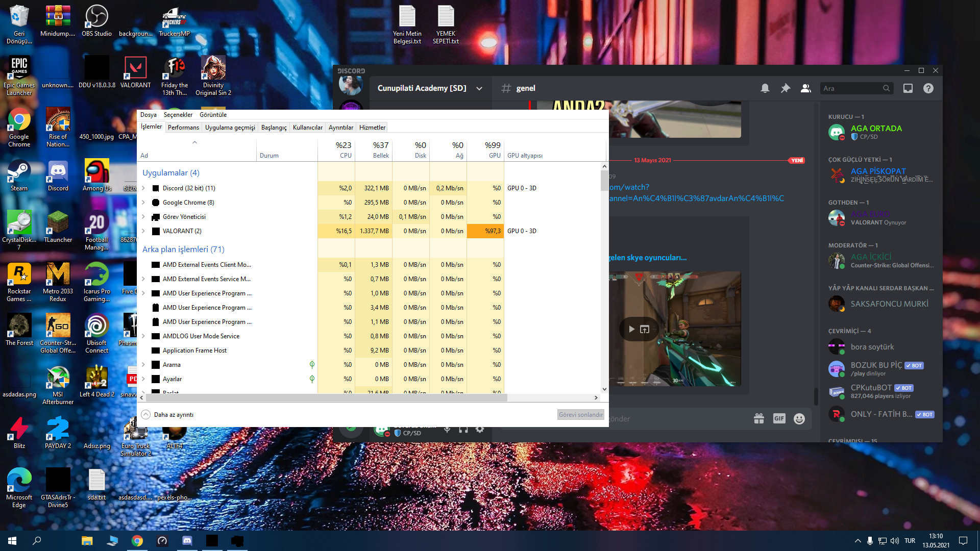Collapse Task Manager with Daha az ayrıntı
Viewport: 980px width, 551px height.
coord(167,415)
